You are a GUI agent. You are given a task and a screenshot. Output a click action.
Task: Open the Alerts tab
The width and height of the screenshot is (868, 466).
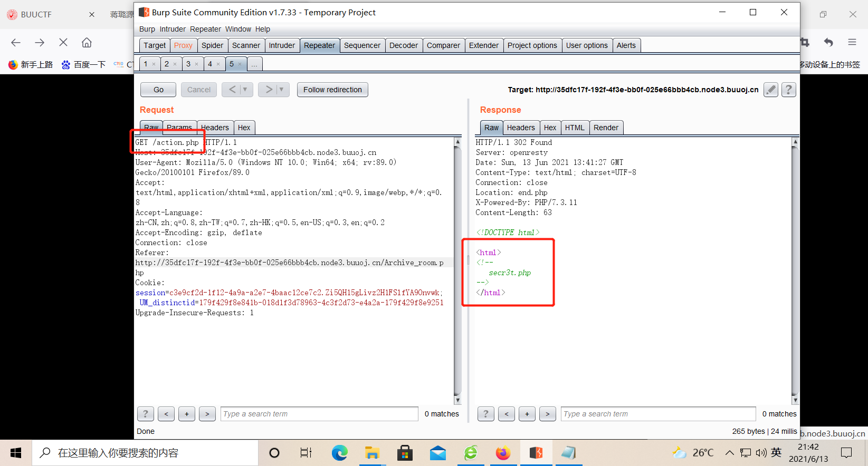[x=626, y=45]
